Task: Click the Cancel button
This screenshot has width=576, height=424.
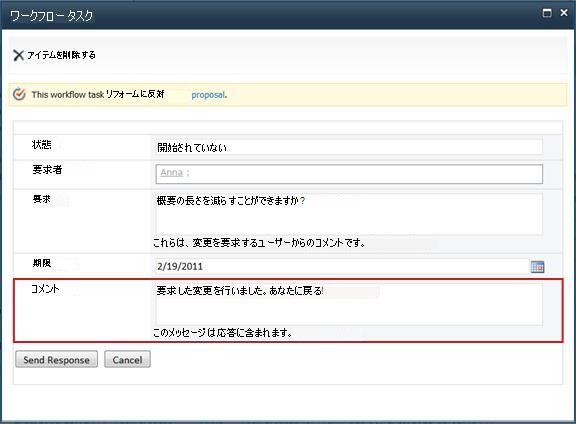Action: tap(127, 359)
